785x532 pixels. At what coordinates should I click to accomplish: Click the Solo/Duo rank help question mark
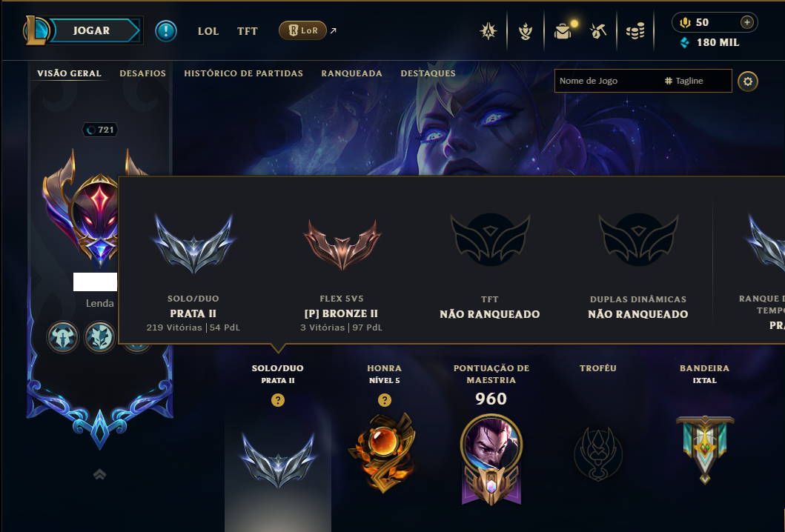[278, 400]
